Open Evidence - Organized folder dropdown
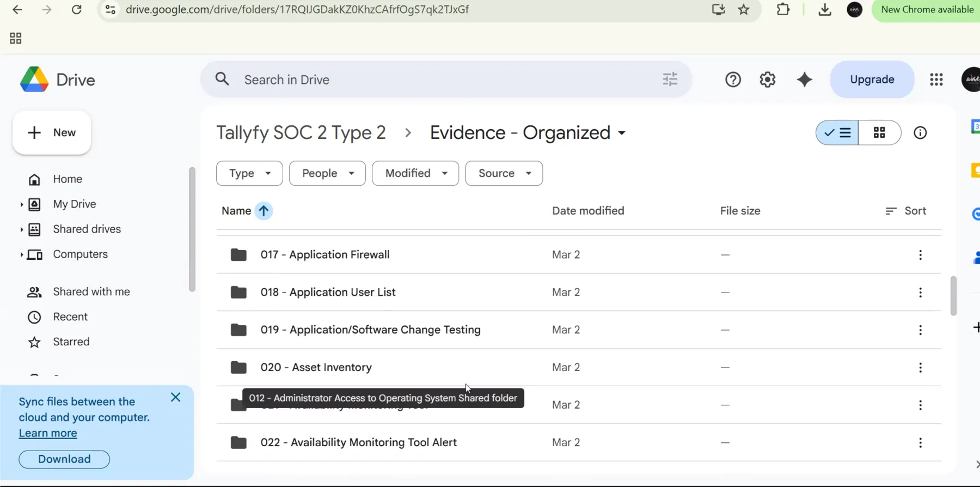 click(622, 133)
